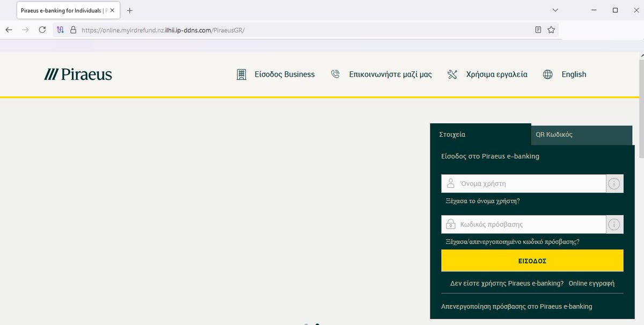Click the browser back arrow
The width and height of the screenshot is (644, 325).
click(9, 30)
